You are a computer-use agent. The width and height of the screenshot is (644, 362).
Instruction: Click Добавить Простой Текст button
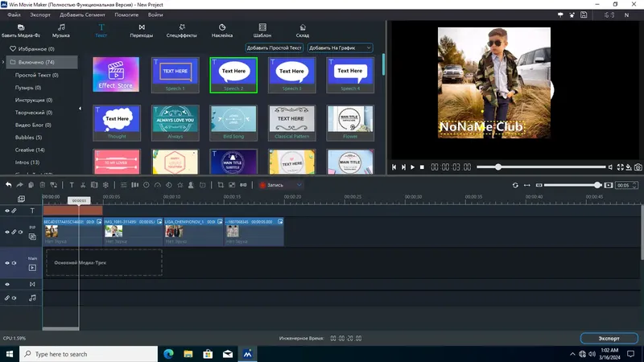point(275,48)
